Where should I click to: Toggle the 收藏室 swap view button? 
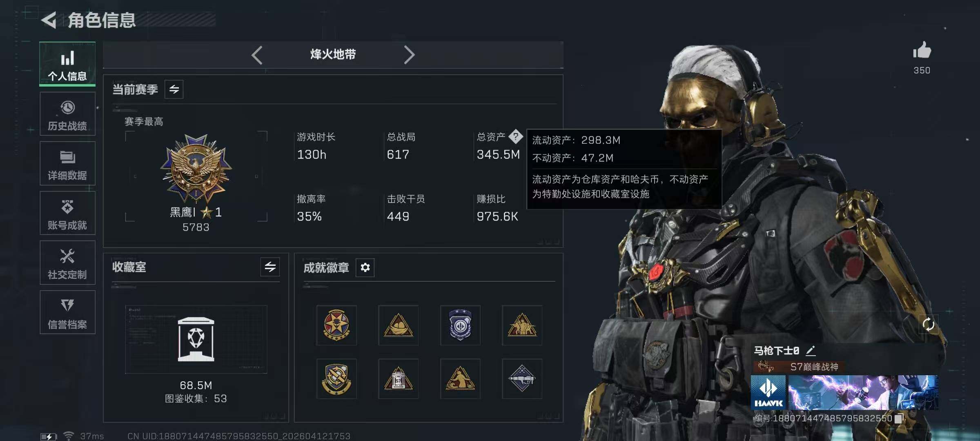tap(270, 267)
